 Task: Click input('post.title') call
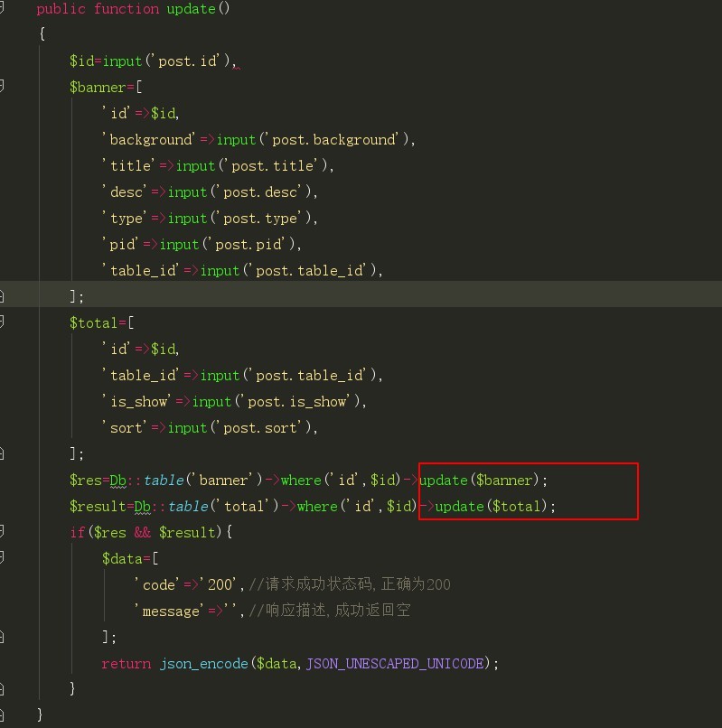point(252,166)
